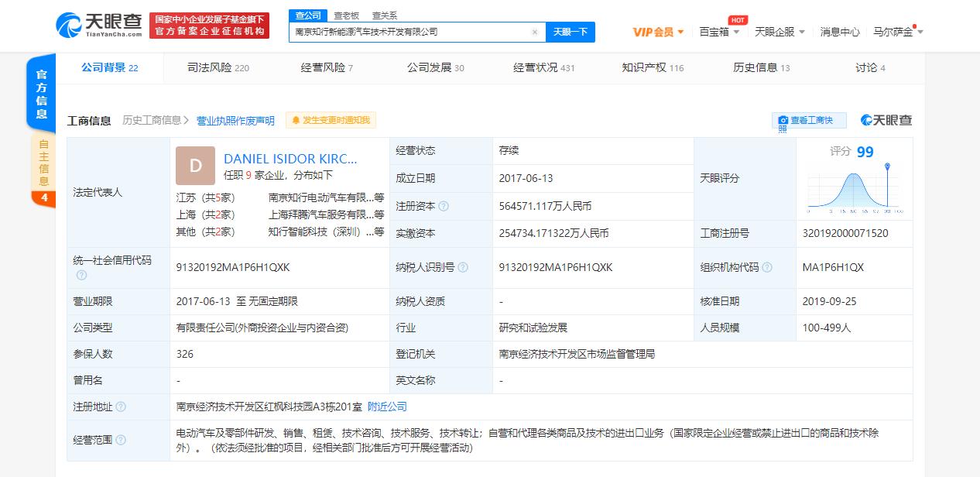Open help icon beside 统一社会信用代码

click(81, 275)
